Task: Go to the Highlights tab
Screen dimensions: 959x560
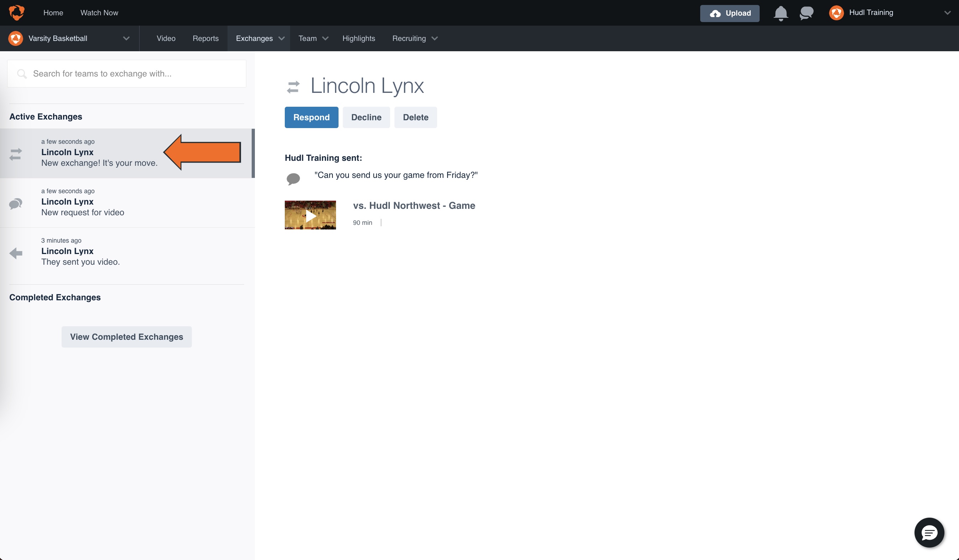Action: (358, 38)
